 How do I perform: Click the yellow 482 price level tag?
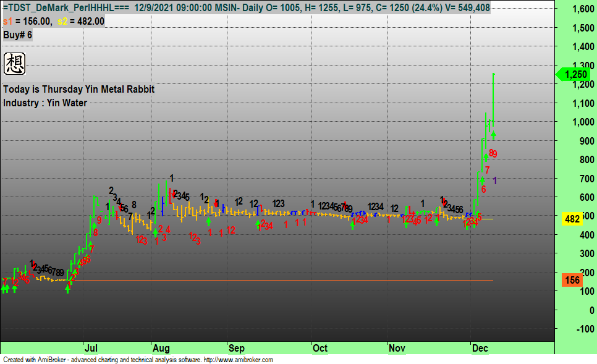click(x=572, y=219)
